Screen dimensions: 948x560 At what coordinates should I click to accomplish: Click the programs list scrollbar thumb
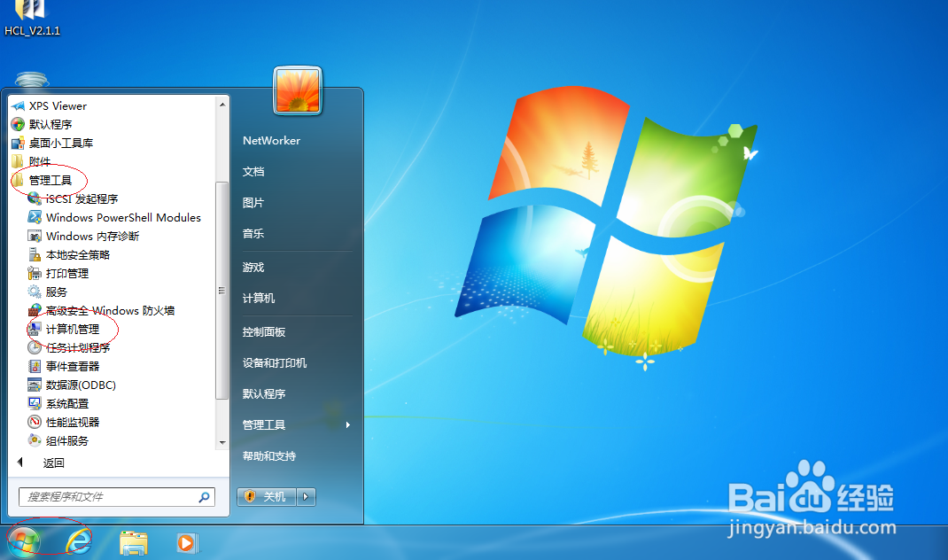[222, 291]
